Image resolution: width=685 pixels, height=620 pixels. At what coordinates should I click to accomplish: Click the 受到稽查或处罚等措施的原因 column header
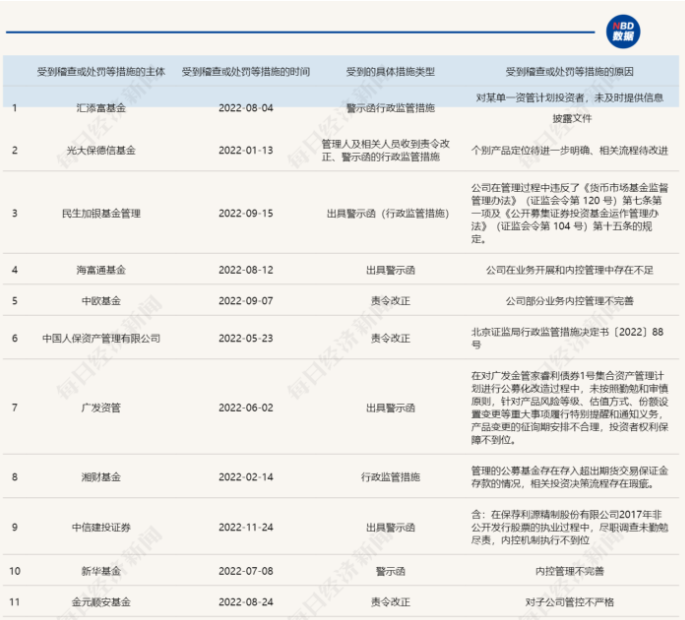tap(570, 72)
